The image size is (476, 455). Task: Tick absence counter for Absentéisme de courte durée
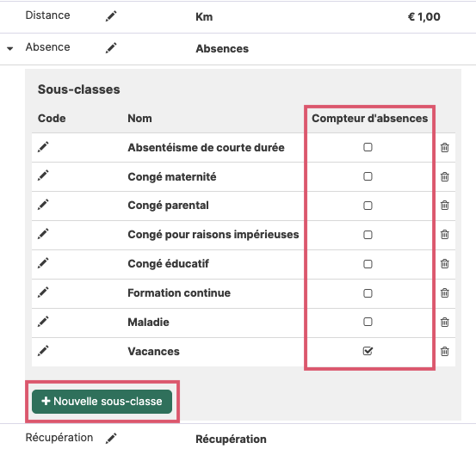click(368, 147)
